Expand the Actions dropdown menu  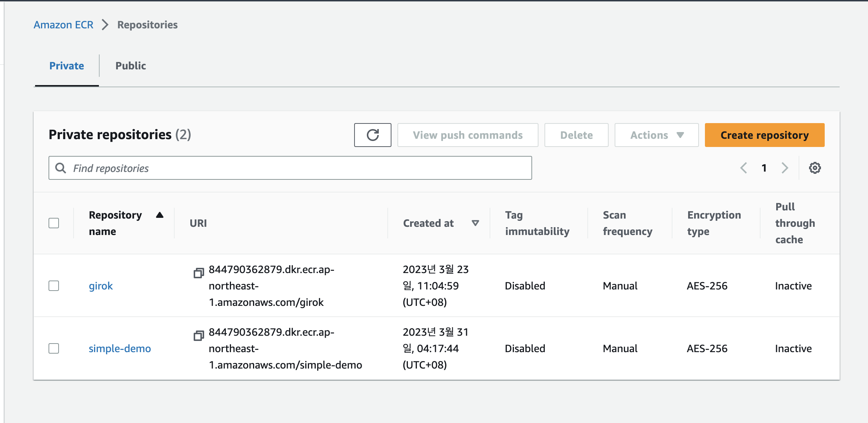(x=656, y=135)
